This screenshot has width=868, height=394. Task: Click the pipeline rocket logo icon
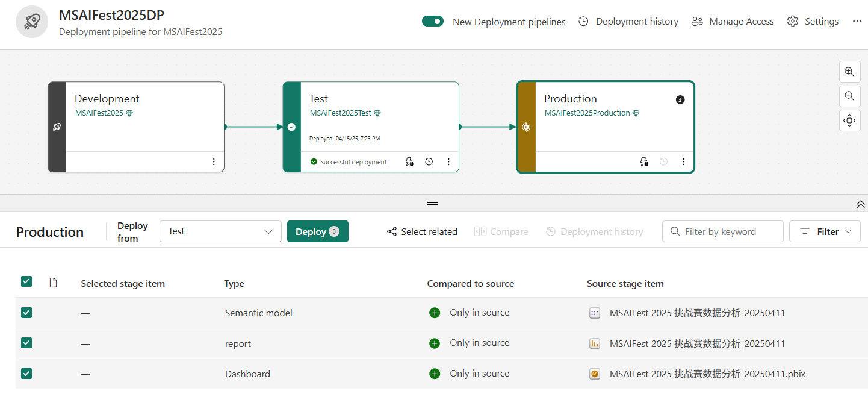click(x=32, y=22)
